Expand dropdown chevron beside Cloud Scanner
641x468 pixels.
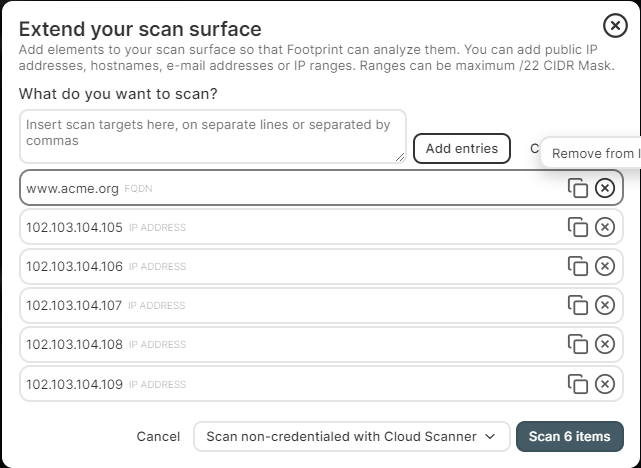(490, 437)
